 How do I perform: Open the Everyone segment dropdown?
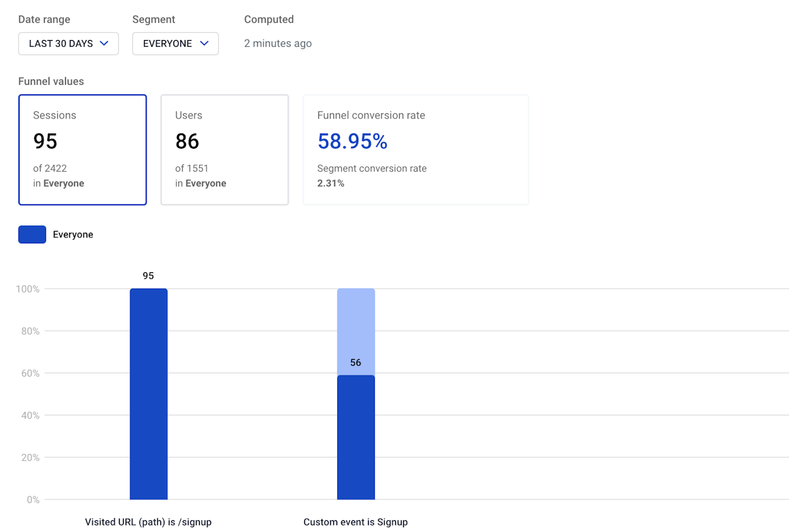click(175, 43)
